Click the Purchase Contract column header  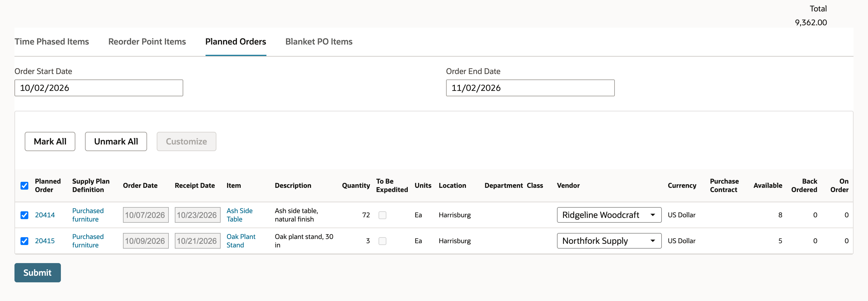point(724,185)
